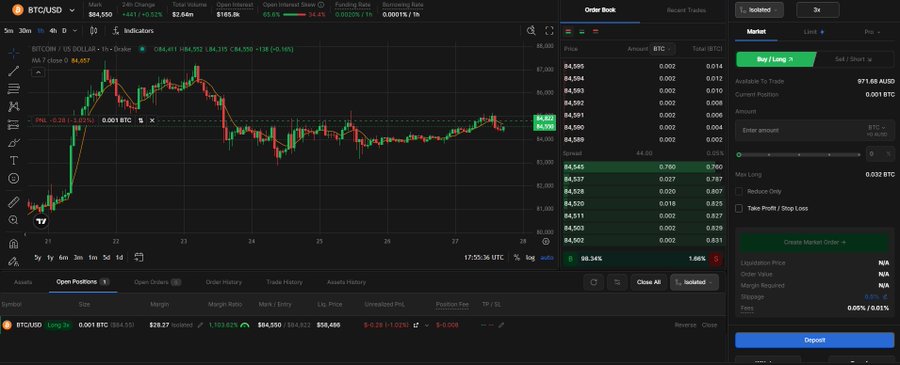Refresh the open positions list
Image resolution: width=900 pixels, height=365 pixels.
[x=594, y=282]
